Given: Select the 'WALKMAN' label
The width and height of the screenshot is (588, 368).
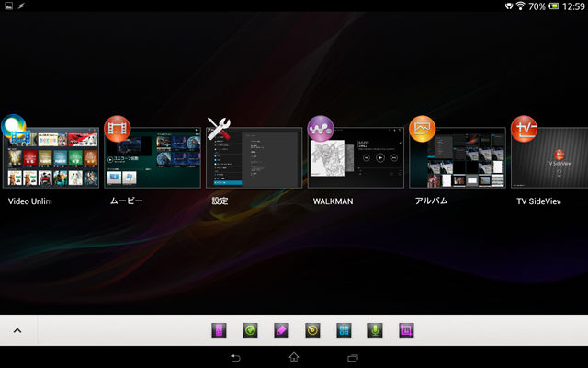Looking at the screenshot, I should coord(333,201).
